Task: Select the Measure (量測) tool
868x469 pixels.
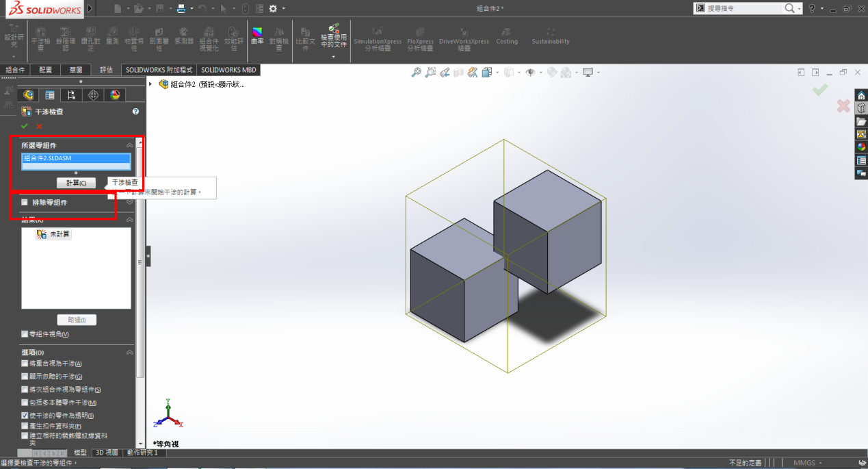Action: point(112,36)
